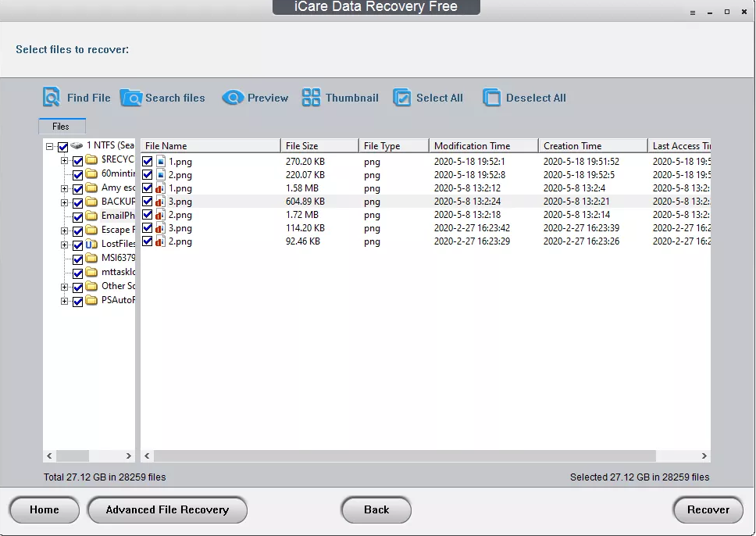
Task: Uncheck the BACKUP folder checkbox
Action: coord(77,202)
